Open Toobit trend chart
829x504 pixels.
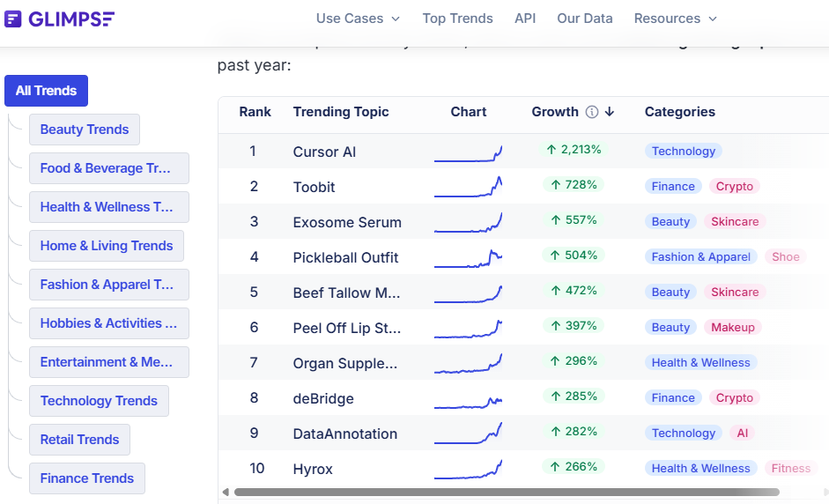[x=468, y=187]
